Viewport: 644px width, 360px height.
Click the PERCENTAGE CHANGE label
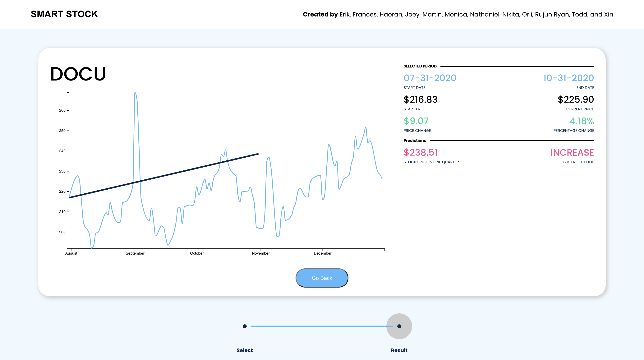click(x=574, y=131)
